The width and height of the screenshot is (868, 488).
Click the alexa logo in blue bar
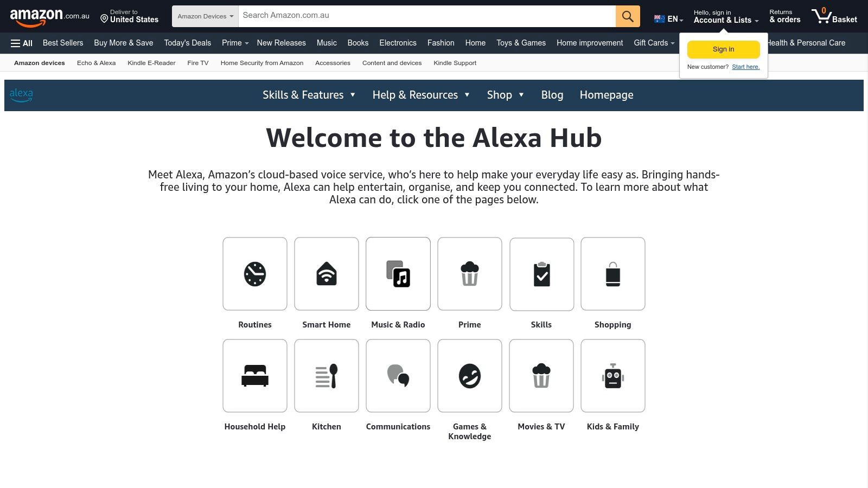[x=21, y=95]
